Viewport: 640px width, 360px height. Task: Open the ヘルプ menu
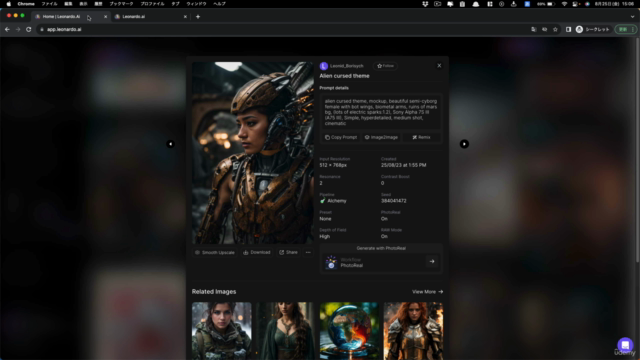tap(220, 4)
